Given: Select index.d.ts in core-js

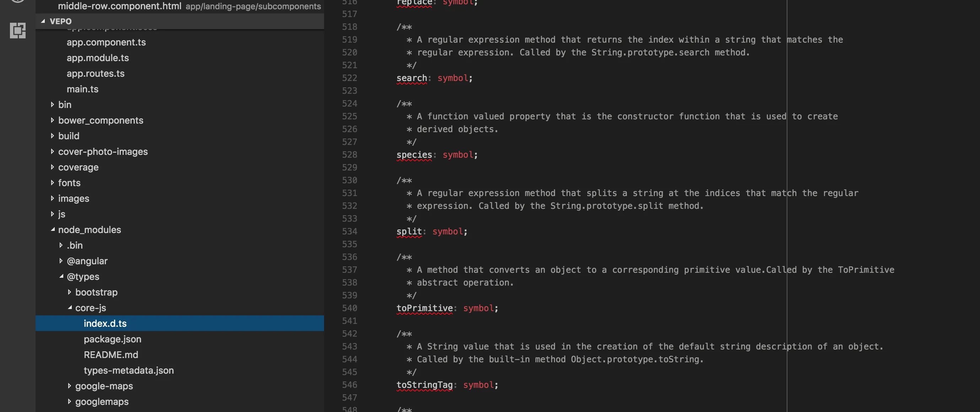Looking at the screenshot, I should [105, 323].
